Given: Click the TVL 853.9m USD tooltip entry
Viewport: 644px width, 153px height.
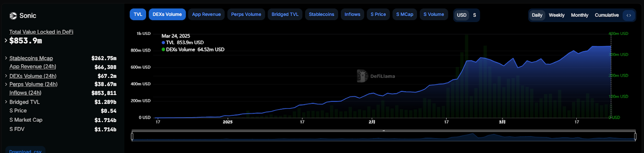Looking at the screenshot, I should pyautogui.click(x=183, y=43).
